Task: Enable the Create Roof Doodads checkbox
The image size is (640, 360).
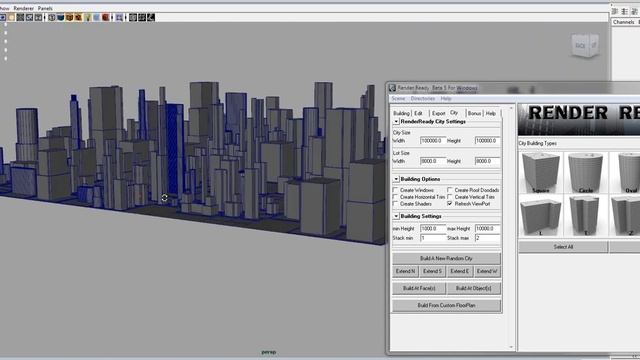Action: [x=449, y=190]
